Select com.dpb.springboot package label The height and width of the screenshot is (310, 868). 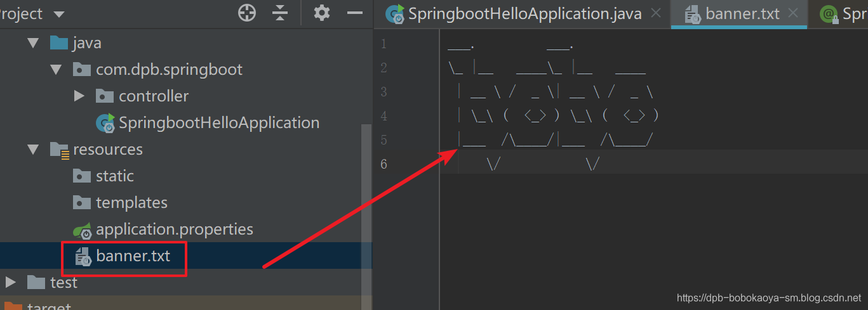[170, 69]
